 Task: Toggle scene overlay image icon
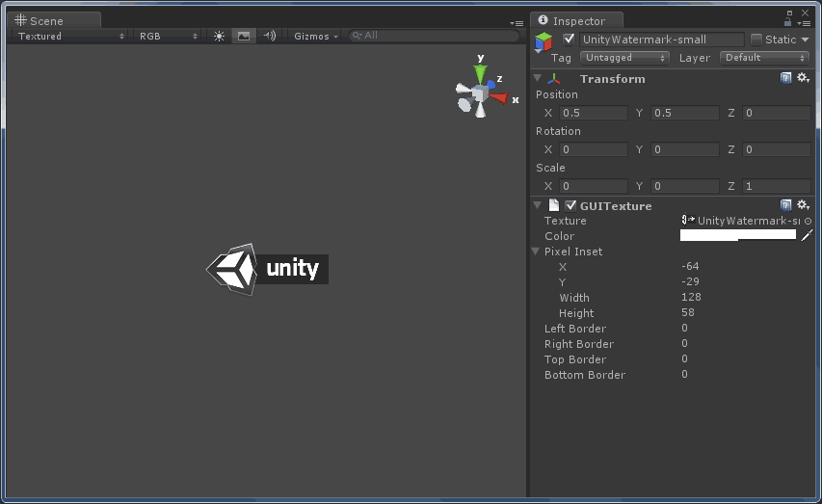244,37
